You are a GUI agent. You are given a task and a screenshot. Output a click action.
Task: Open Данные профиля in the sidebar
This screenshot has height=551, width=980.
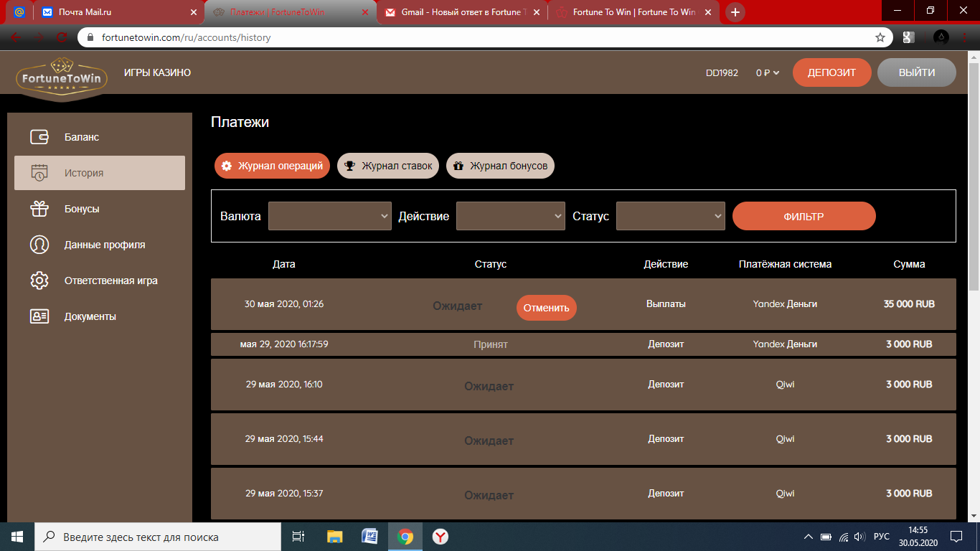point(100,245)
